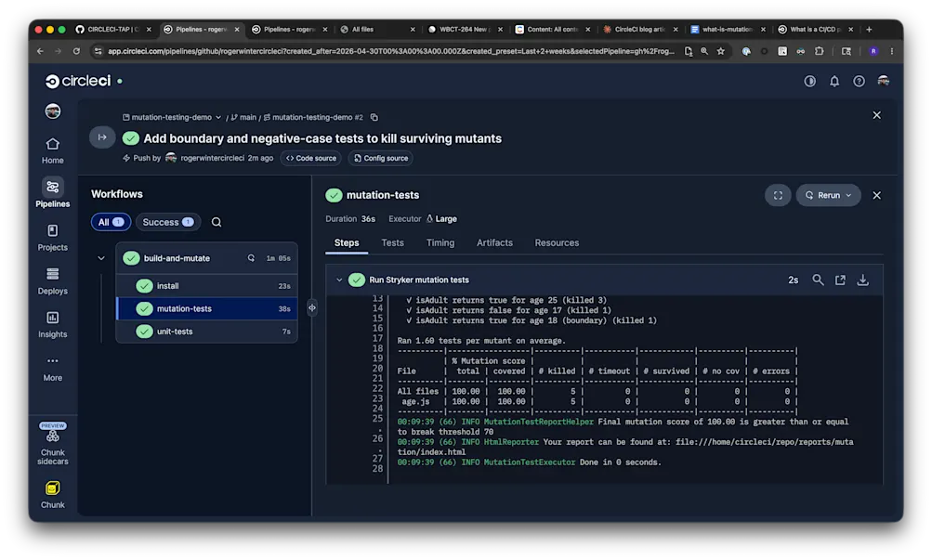Viewport: 932px width, 560px height.
Task: Open the Deploys sidebar section
Action: click(x=52, y=280)
